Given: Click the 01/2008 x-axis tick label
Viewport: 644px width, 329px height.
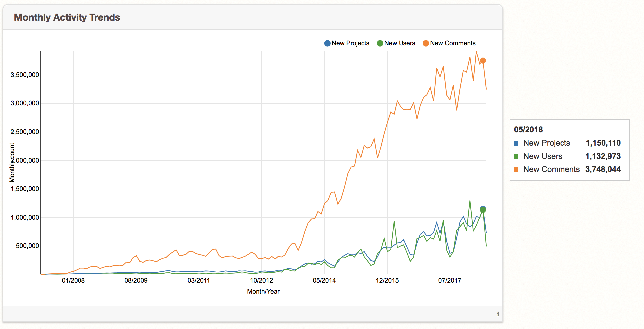Looking at the screenshot, I should 73,280.
